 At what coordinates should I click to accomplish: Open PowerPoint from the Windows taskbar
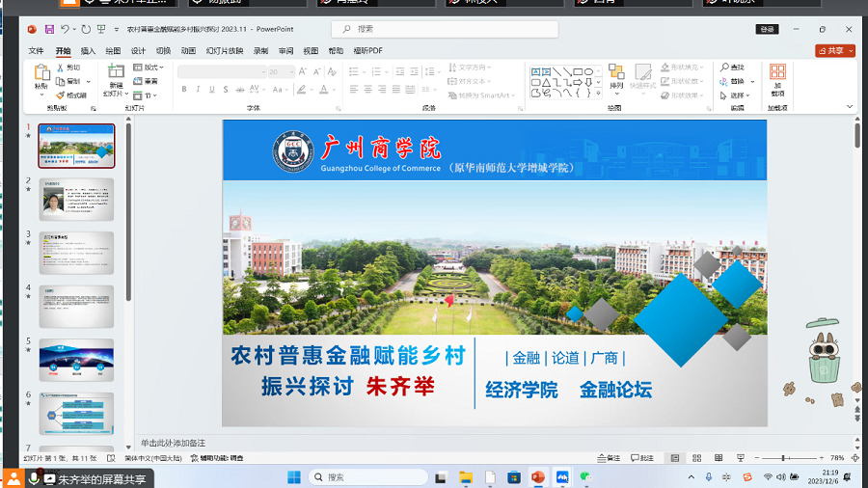[x=538, y=477]
